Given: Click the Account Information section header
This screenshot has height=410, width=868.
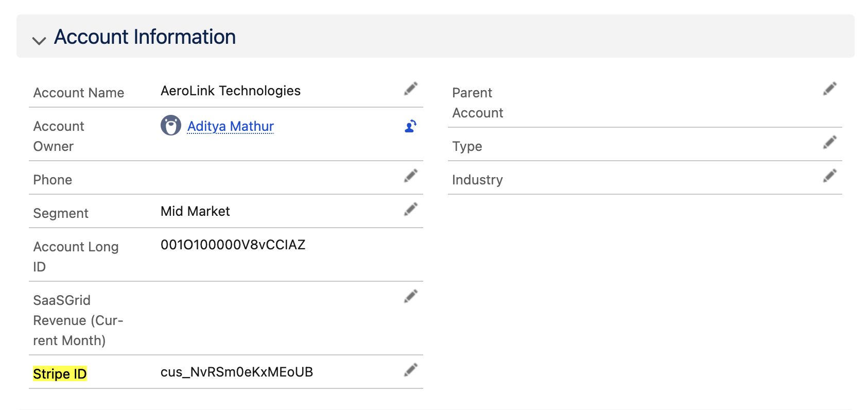Looking at the screenshot, I should [145, 37].
